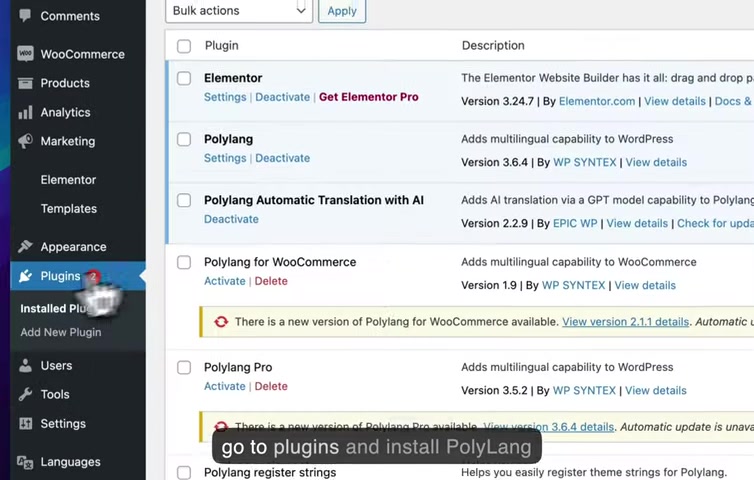Click the Plugin column header

[x=222, y=45]
